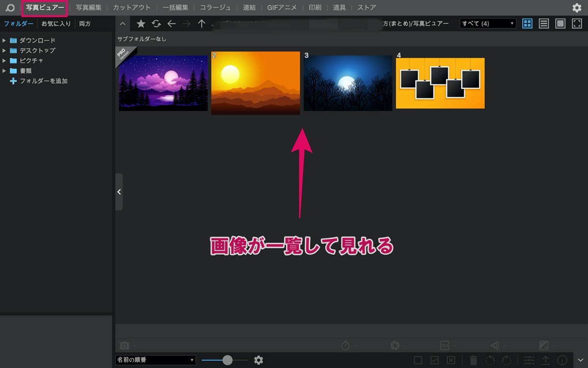Click the ダウンロード folder icon
588x368 pixels.
pyautogui.click(x=13, y=41)
